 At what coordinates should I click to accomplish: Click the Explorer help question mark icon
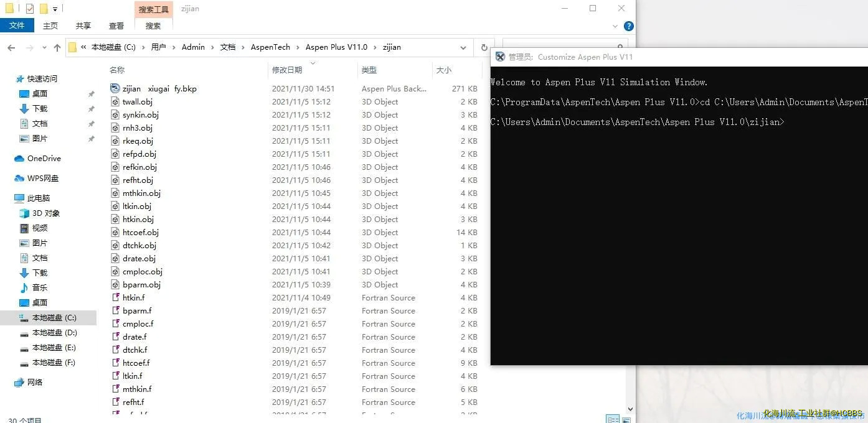point(629,26)
